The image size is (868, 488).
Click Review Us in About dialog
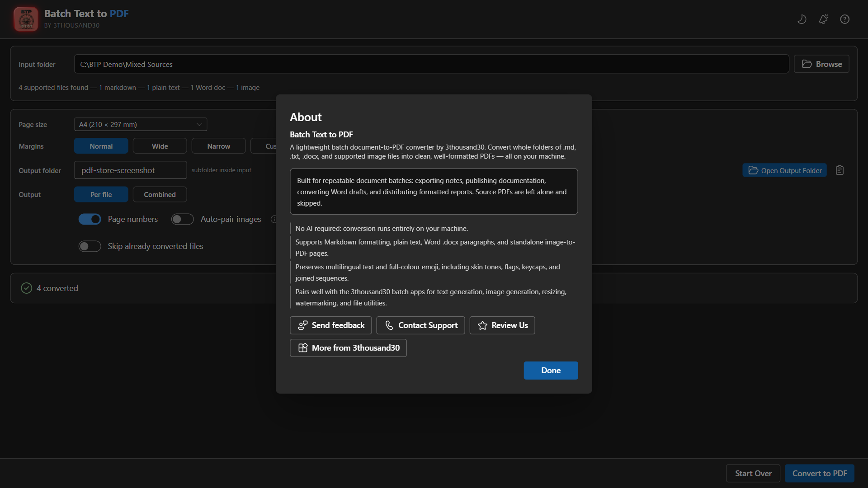click(x=502, y=325)
